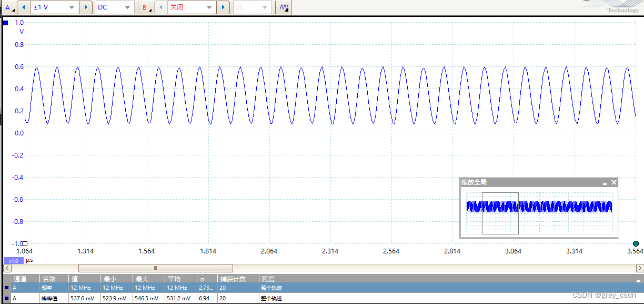Image resolution: width=644 pixels, height=304 pixels.
Task: Open Channel B options button
Action: click(x=146, y=7)
